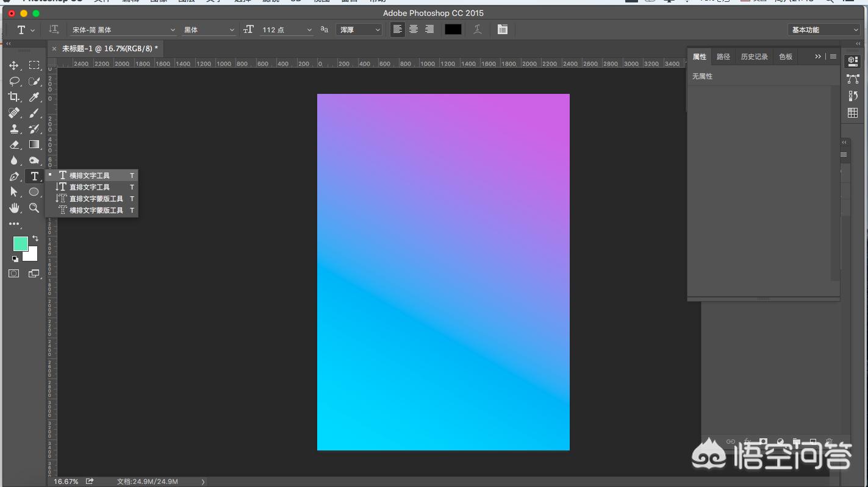Select the Eyedropper tool
868x487 pixels.
pyautogui.click(x=34, y=97)
